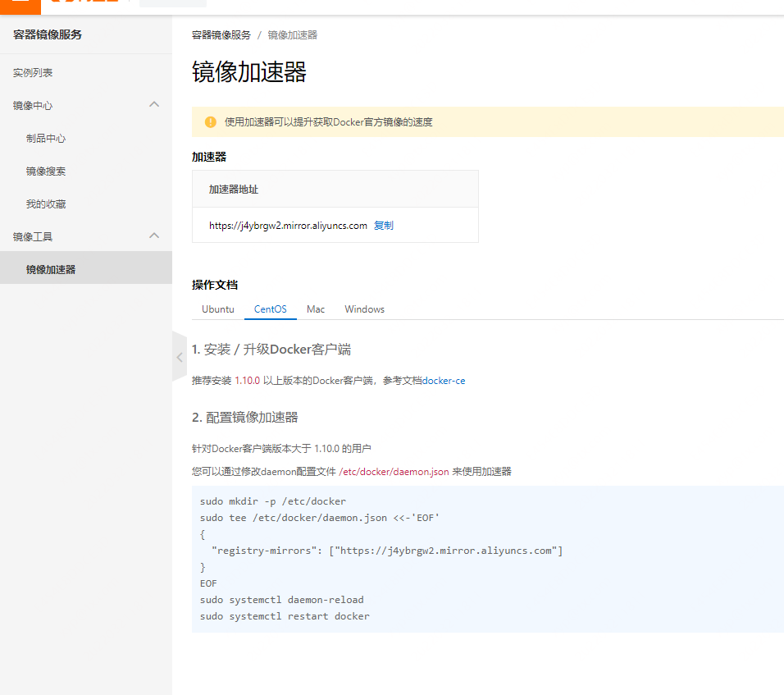Click the 使用加速器可以提升 notice text

coord(329,122)
